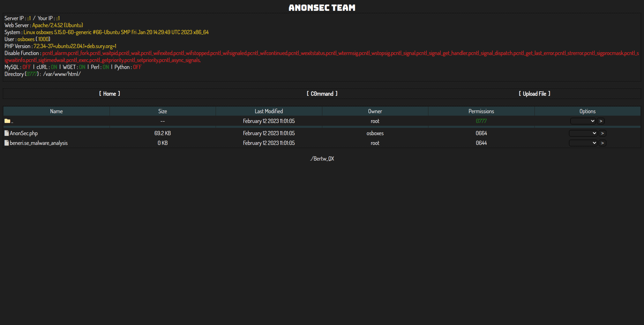
Task: Click the PHP version 7.2.34 text
Action: (x=75, y=46)
